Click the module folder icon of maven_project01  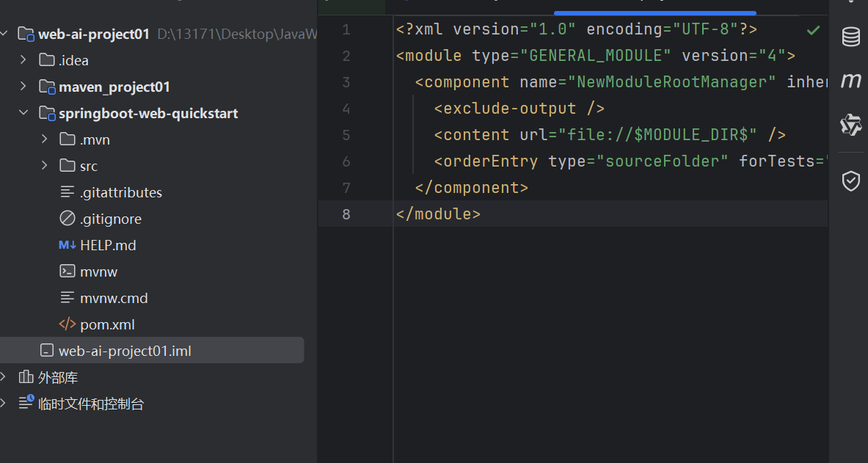coord(47,87)
